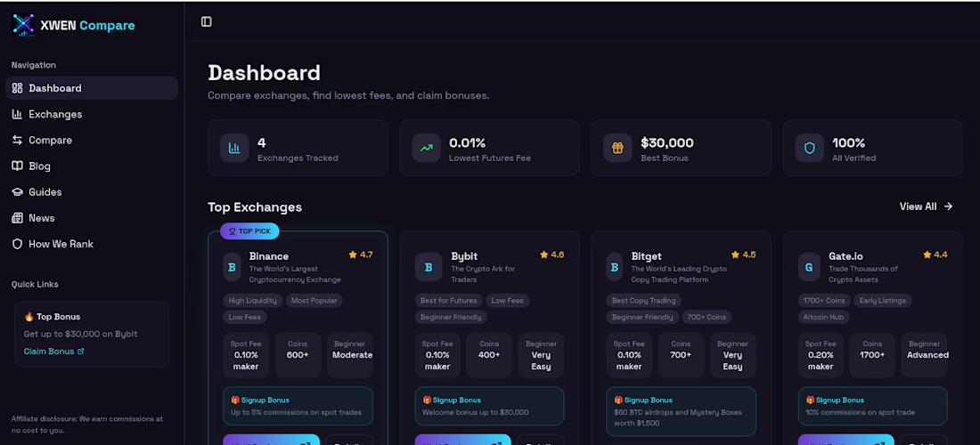The image size is (980, 445).
Task: Click the "Top Exchanges" section heading
Action: point(255,207)
